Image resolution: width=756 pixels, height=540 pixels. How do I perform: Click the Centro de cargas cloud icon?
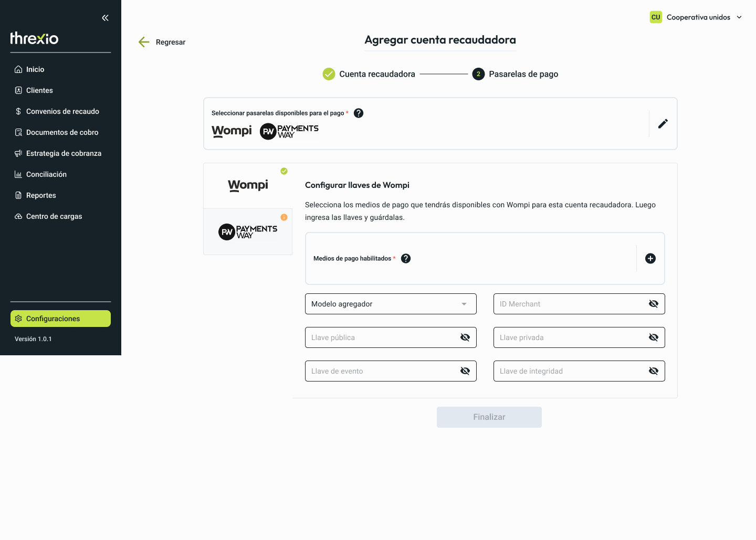tap(18, 216)
